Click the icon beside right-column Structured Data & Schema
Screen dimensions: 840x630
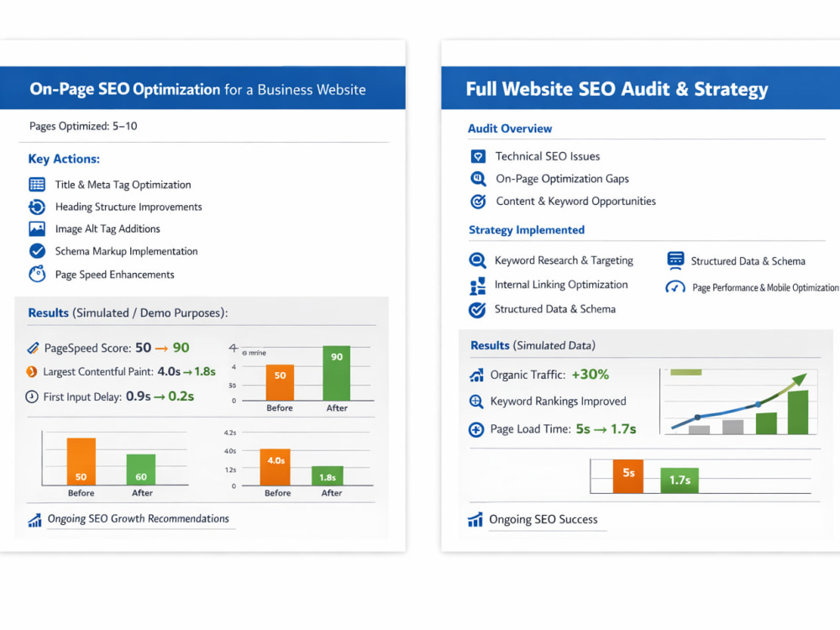coord(675,260)
